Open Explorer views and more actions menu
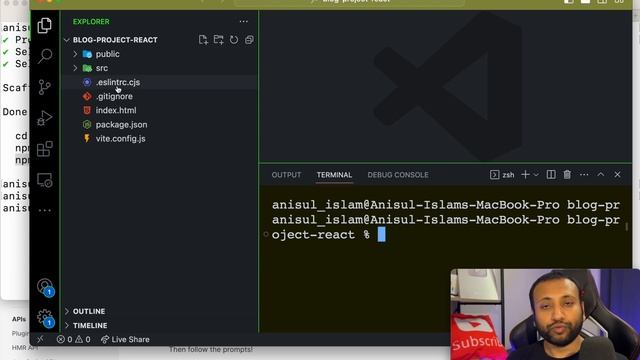This screenshot has width=640, height=360. pos(244,21)
